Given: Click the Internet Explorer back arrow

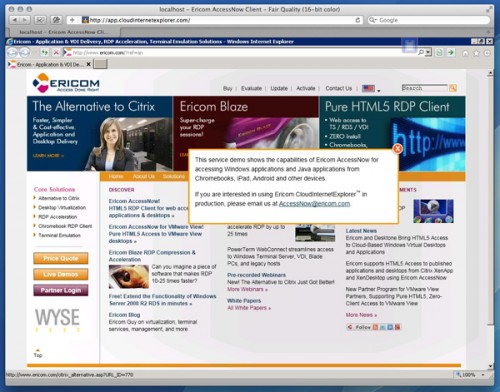Looking at the screenshot, I should point(12,53).
